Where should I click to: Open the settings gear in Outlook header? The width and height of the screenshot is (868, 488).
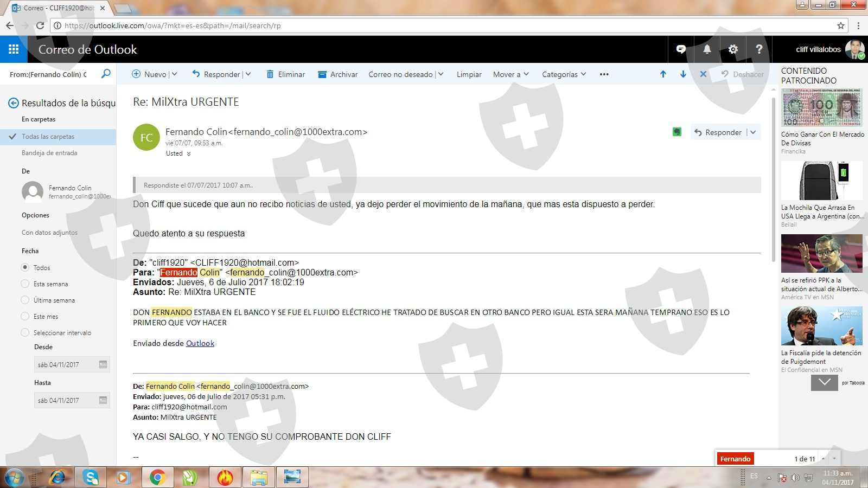pos(733,49)
